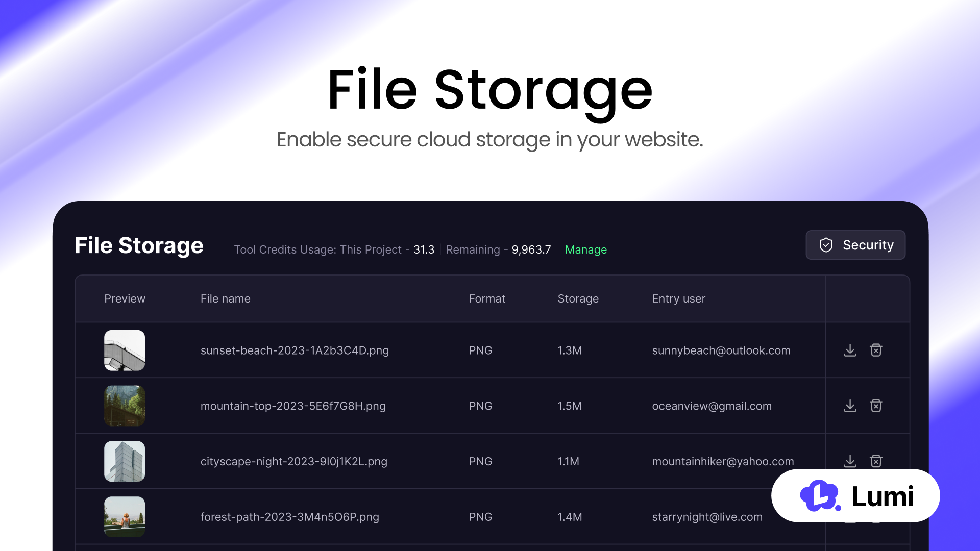Click the Lumi logo icon
The height and width of the screenshot is (551, 980).
coord(820,495)
